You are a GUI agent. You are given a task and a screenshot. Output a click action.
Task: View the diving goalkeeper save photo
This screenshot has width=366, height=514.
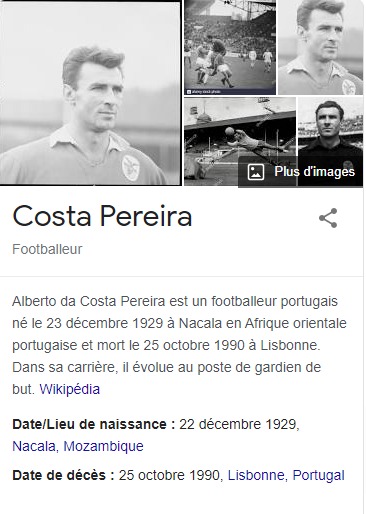(x=240, y=141)
